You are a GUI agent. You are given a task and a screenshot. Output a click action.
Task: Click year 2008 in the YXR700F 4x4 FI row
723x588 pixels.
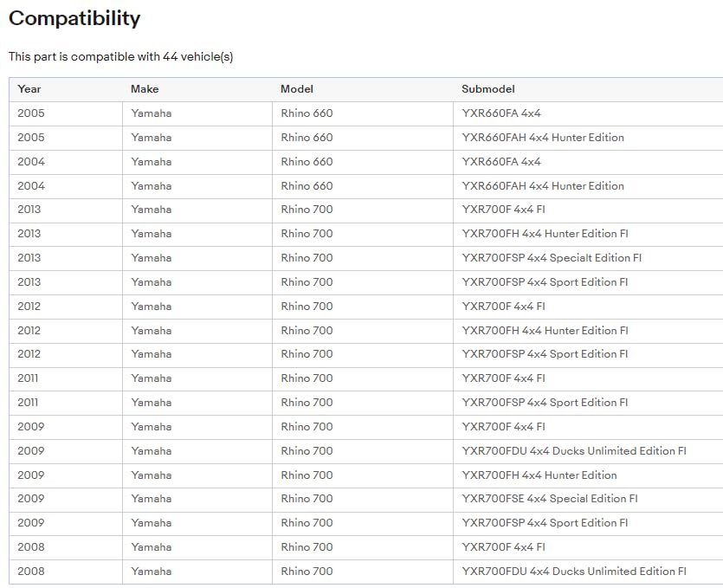(x=31, y=547)
